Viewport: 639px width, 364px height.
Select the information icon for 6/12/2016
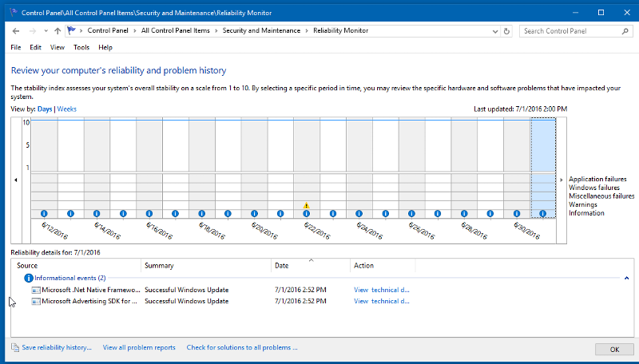click(x=44, y=213)
